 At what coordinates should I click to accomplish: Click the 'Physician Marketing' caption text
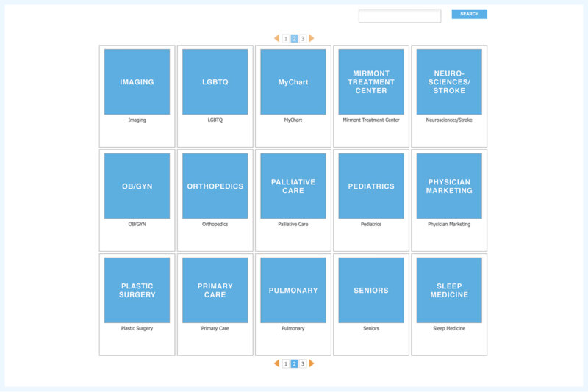click(x=449, y=224)
